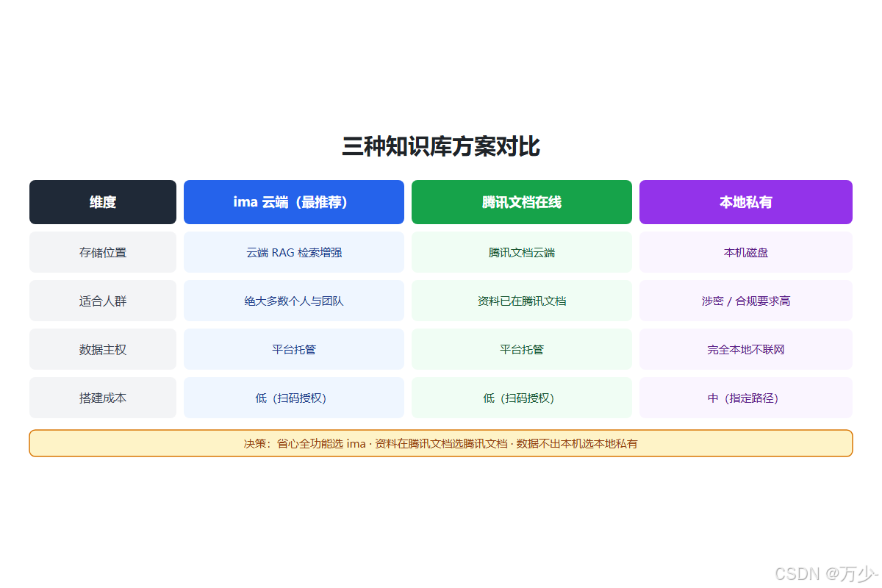The width and height of the screenshot is (882, 588).
Task: Click the 存储位置 row label
Action: click(x=103, y=252)
